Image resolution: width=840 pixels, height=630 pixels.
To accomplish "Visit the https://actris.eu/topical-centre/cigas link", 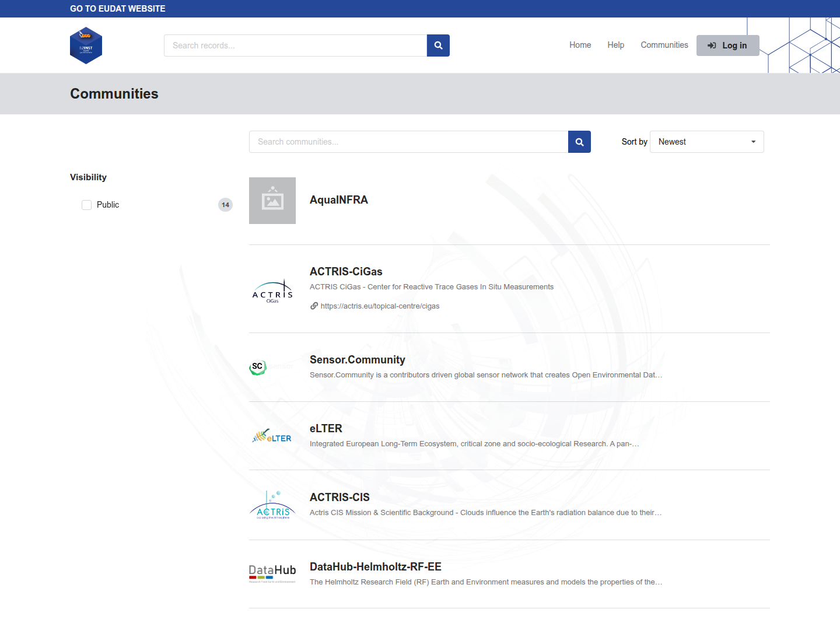I will coord(380,306).
